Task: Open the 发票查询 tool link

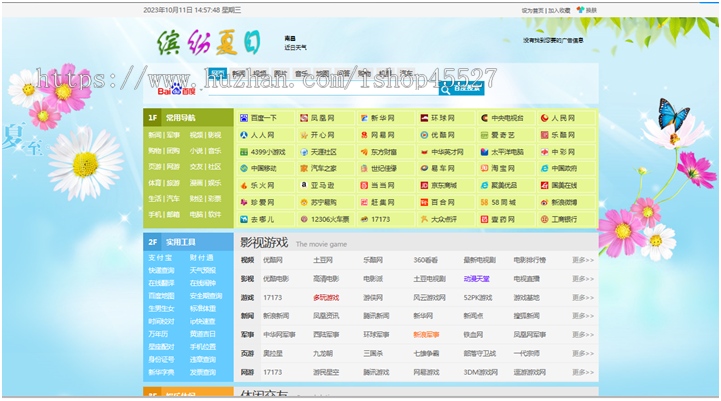Action: tap(203, 372)
